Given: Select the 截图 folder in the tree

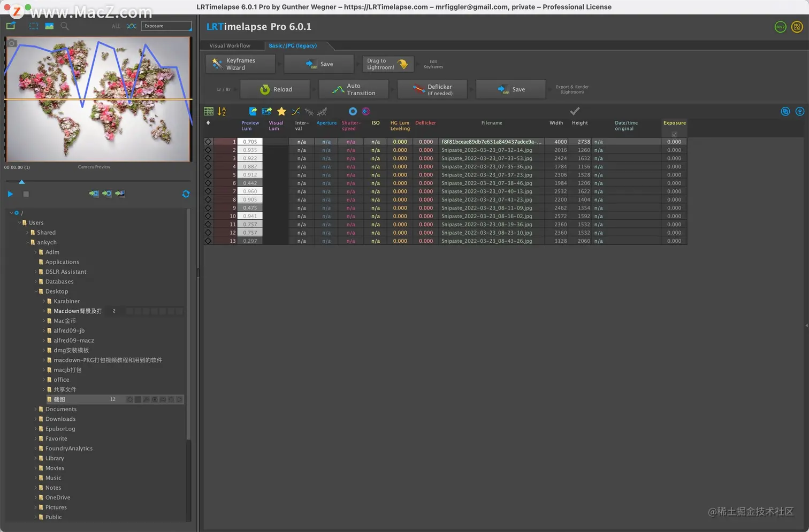Looking at the screenshot, I should [x=115, y=399].
